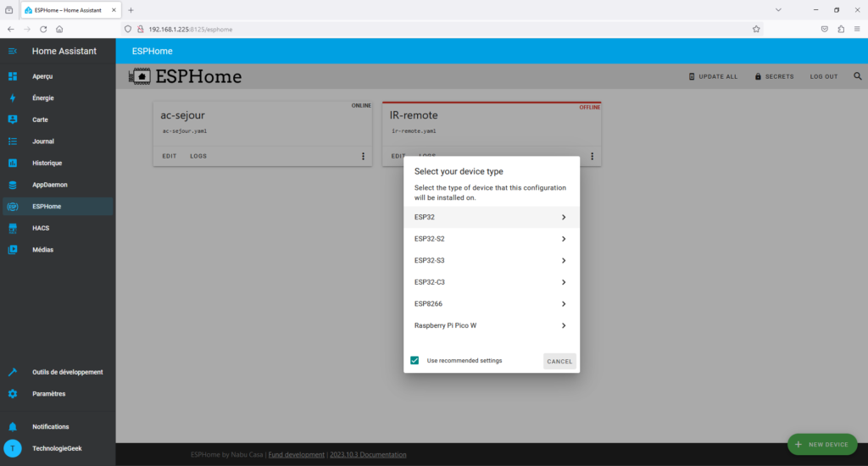
Task: Open the TechnologieGeek user avatar
Action: [x=13, y=448]
